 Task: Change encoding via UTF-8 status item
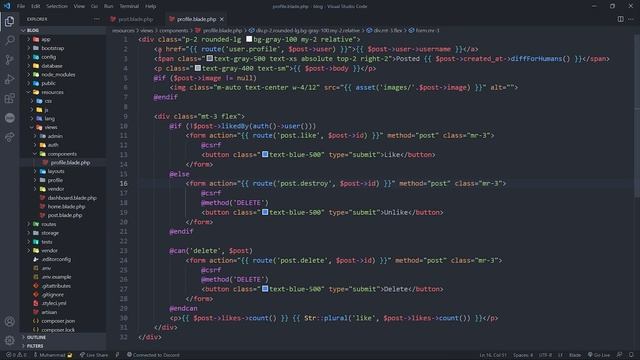point(545,355)
